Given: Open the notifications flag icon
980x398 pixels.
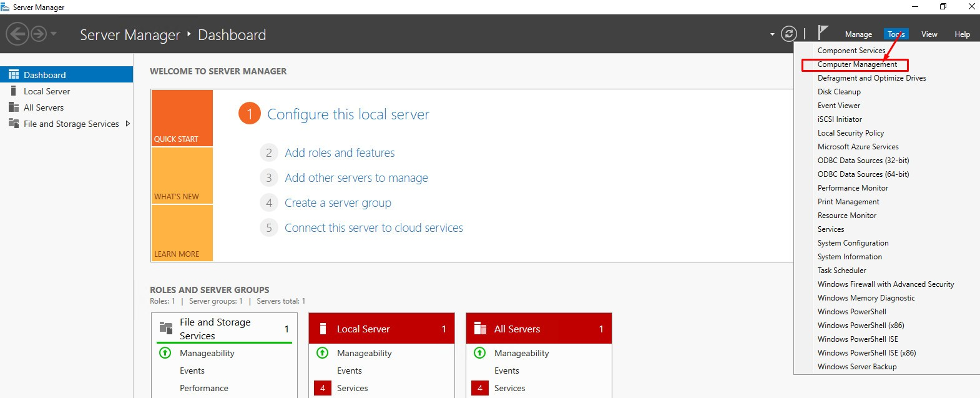Looking at the screenshot, I should tap(823, 32).
